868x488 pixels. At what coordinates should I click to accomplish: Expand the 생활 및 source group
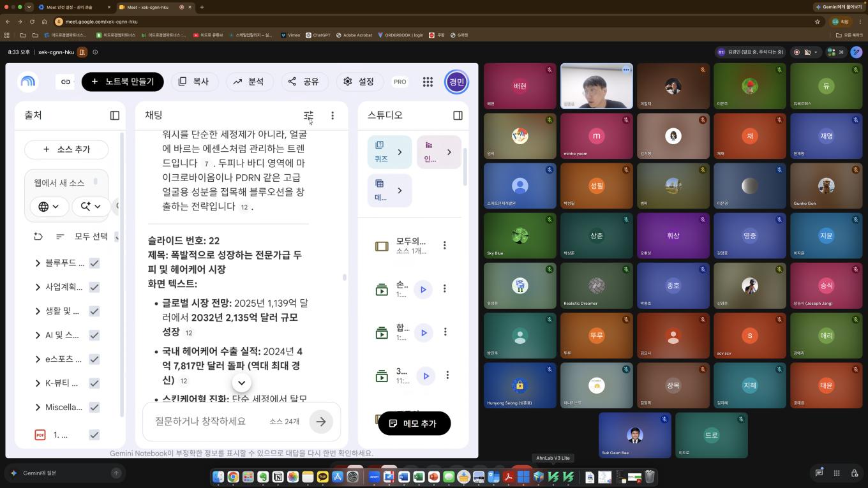pos(38,311)
